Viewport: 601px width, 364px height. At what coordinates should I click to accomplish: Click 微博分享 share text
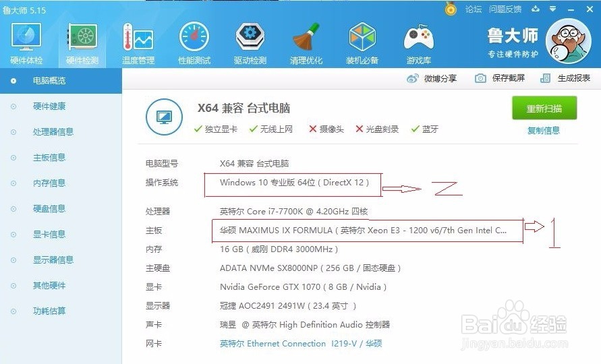(440, 79)
